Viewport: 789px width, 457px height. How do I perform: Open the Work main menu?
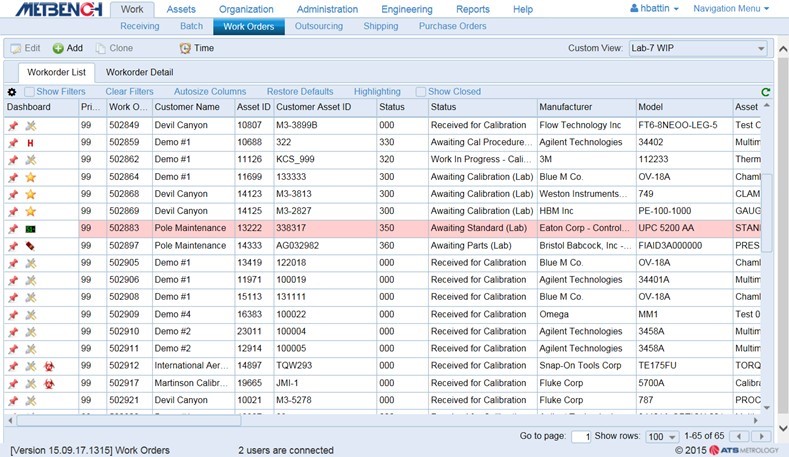[x=132, y=9]
